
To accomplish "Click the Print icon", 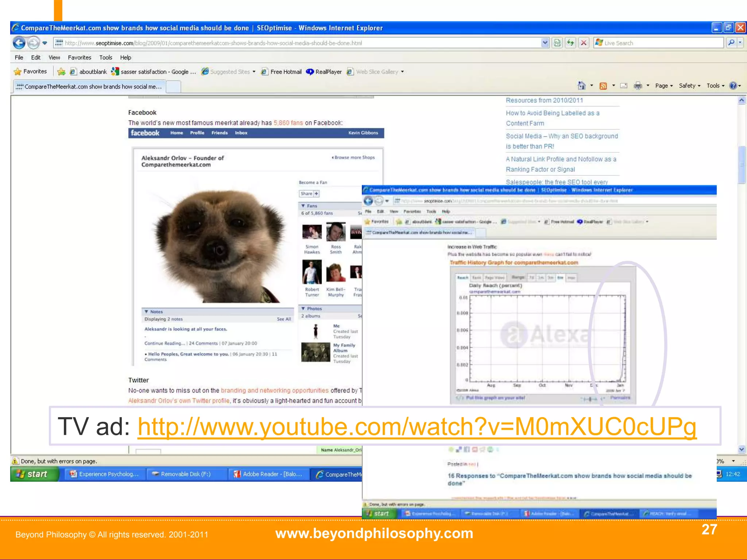I will click(638, 86).
